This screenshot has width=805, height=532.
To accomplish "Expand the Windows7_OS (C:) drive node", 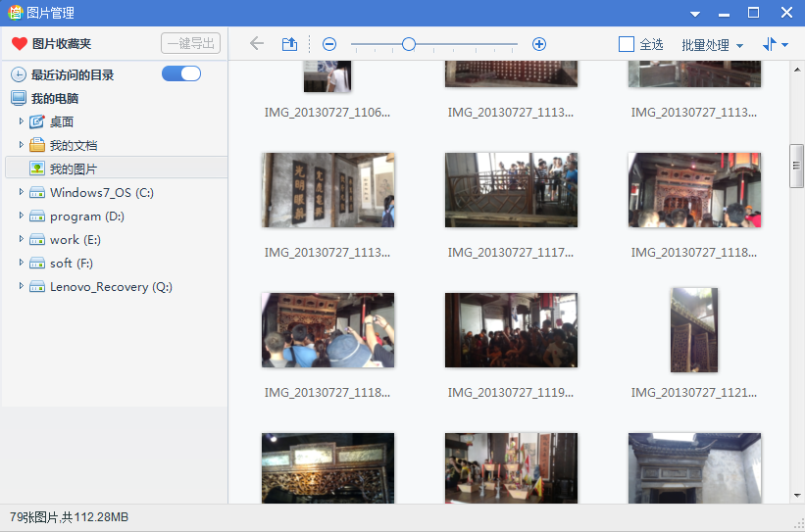I will coord(21,192).
